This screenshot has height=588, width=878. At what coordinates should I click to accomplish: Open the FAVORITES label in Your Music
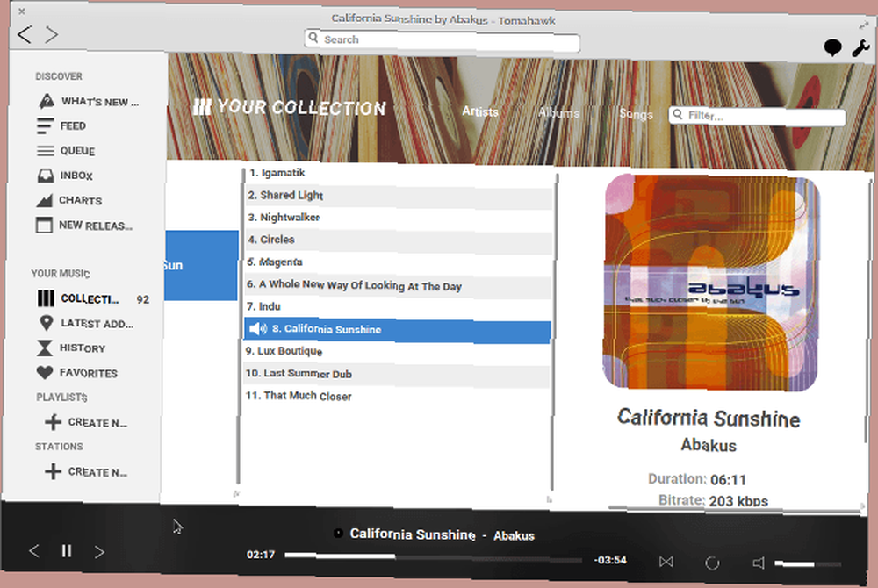click(x=89, y=373)
